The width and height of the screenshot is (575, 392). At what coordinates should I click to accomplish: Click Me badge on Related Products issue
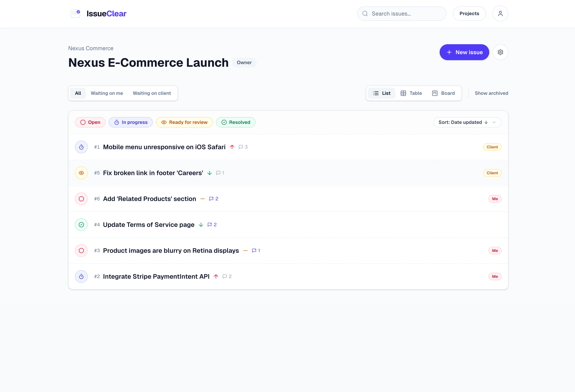coord(495,199)
